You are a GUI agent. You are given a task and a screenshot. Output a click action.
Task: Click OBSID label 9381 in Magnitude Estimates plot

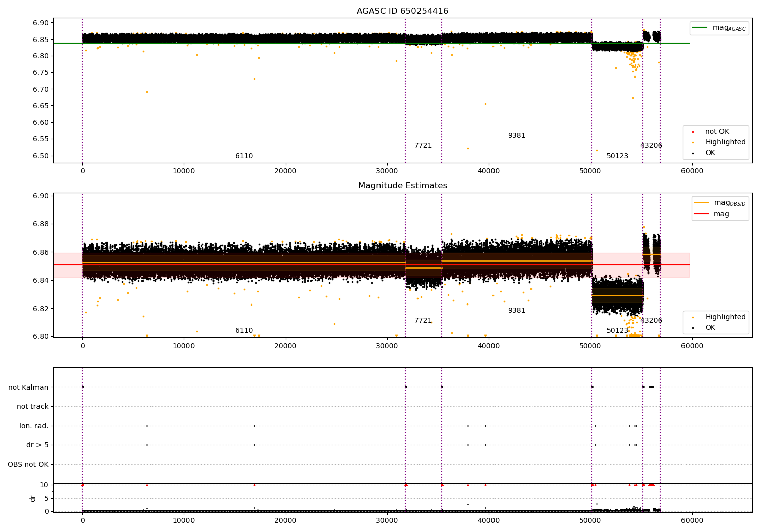pyautogui.click(x=517, y=311)
